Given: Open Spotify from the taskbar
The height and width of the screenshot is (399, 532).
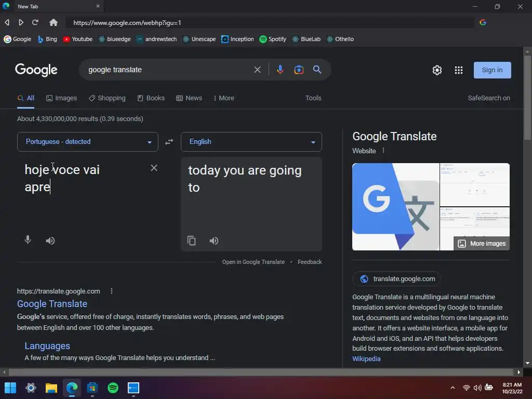Looking at the screenshot, I should click(113, 388).
